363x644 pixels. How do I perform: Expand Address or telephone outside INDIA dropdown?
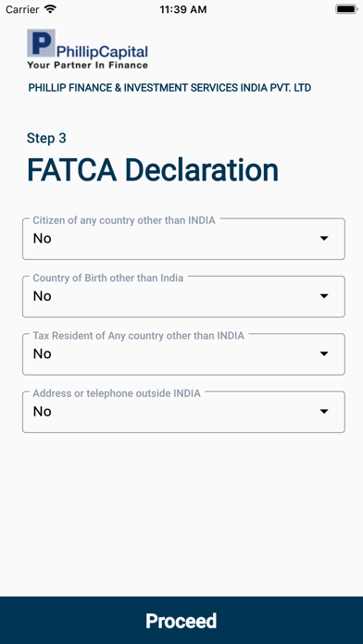[x=183, y=412]
